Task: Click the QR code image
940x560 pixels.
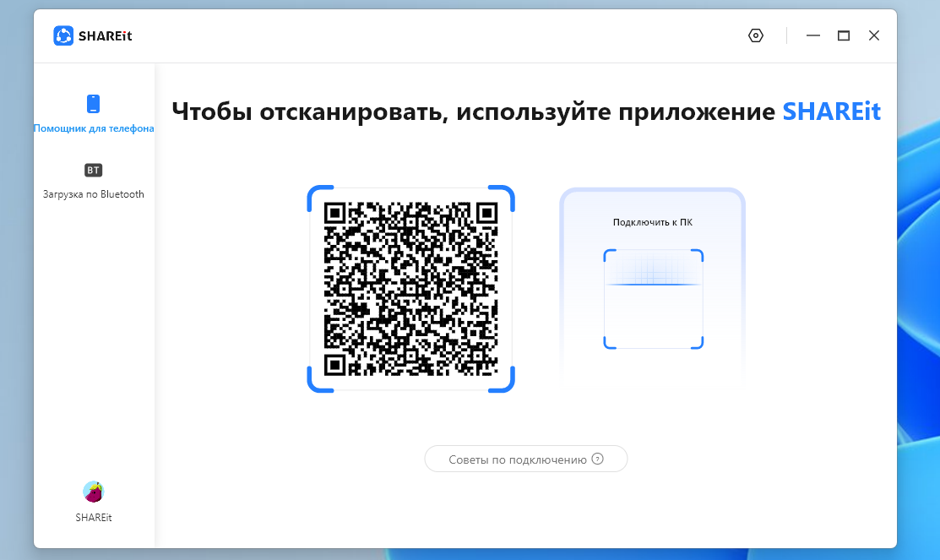Action: 410,289
